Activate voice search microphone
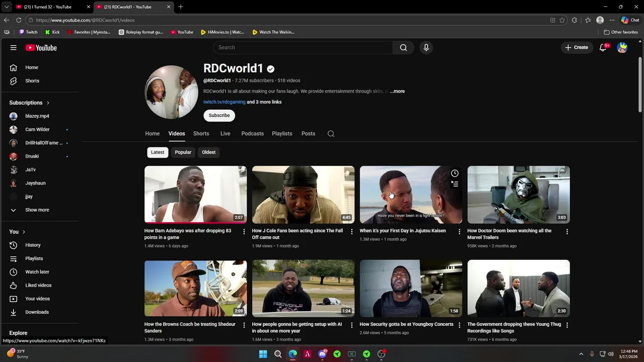Screen dimensions: 644x362 point(426,47)
